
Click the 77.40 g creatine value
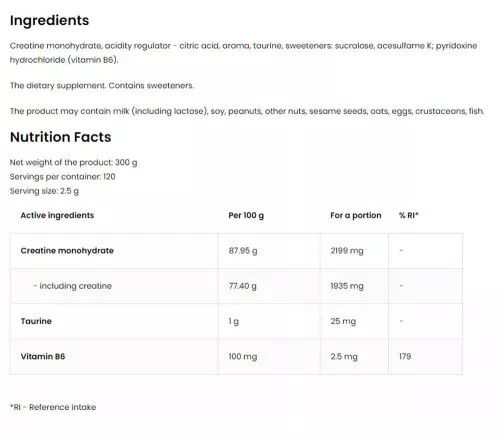pyautogui.click(x=243, y=286)
